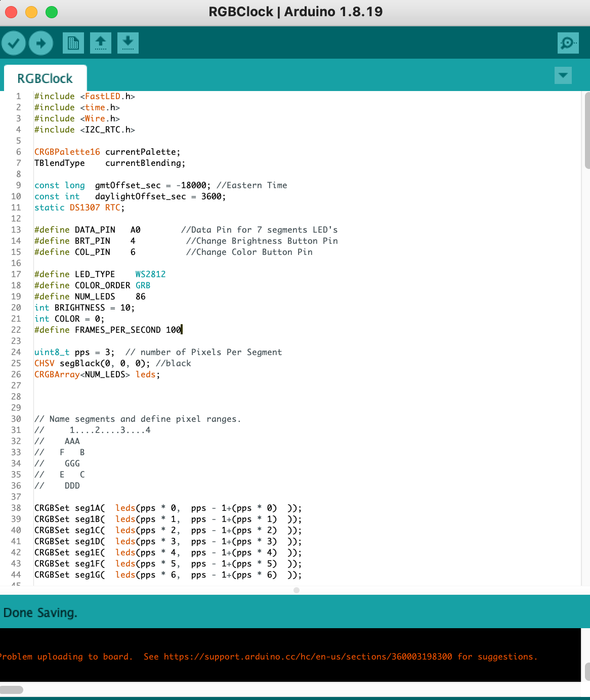Click the 'int BRIGHTNESS = 10;' line

pos(85,308)
